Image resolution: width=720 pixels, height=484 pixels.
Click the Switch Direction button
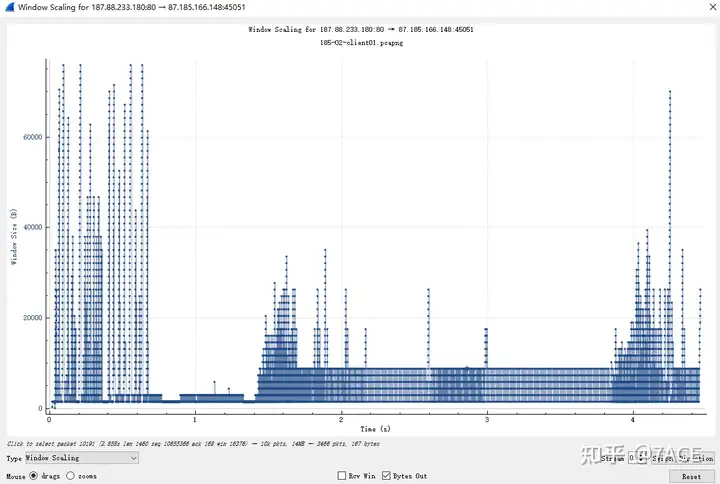[683, 458]
